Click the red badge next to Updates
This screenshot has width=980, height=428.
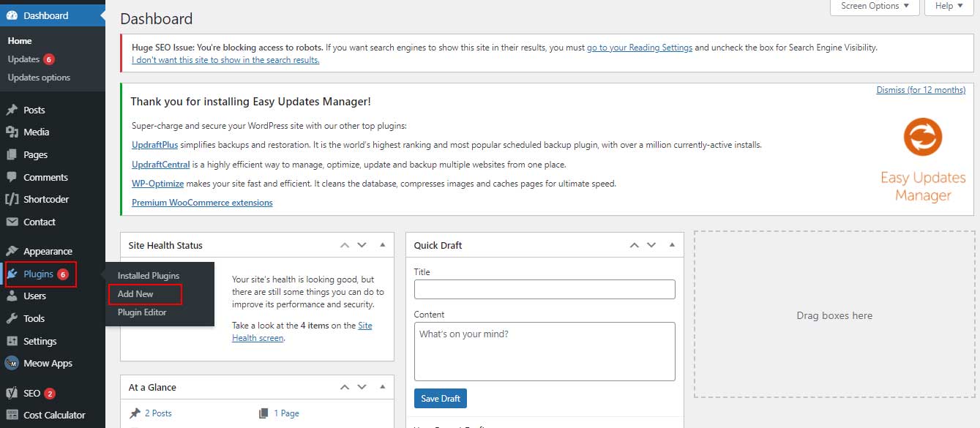tap(49, 59)
